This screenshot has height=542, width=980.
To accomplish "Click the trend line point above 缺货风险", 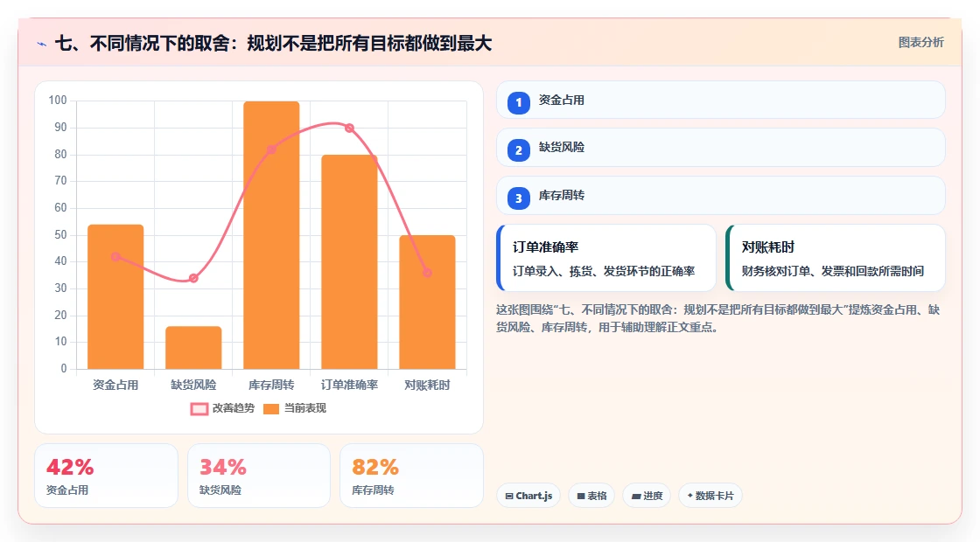I will (x=193, y=278).
